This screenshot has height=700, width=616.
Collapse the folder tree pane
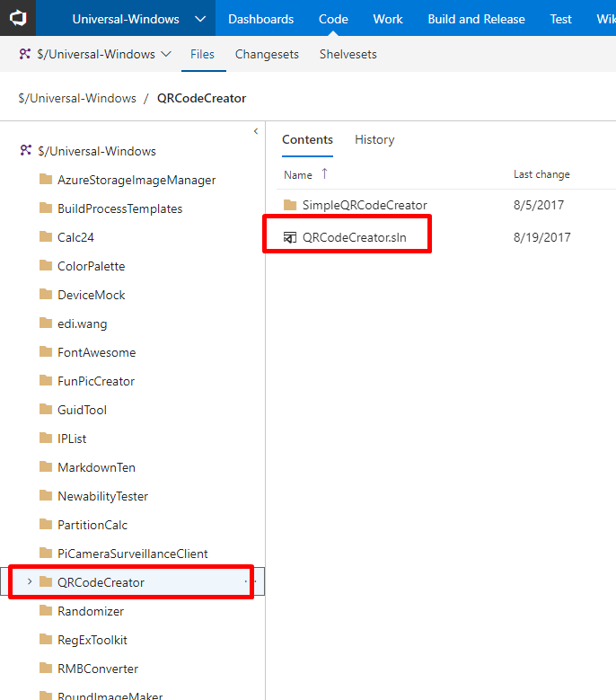pyautogui.click(x=256, y=131)
